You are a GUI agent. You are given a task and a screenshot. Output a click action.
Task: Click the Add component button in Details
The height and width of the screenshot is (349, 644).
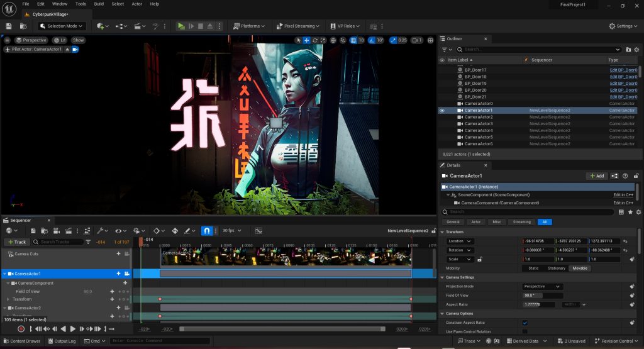click(x=597, y=175)
